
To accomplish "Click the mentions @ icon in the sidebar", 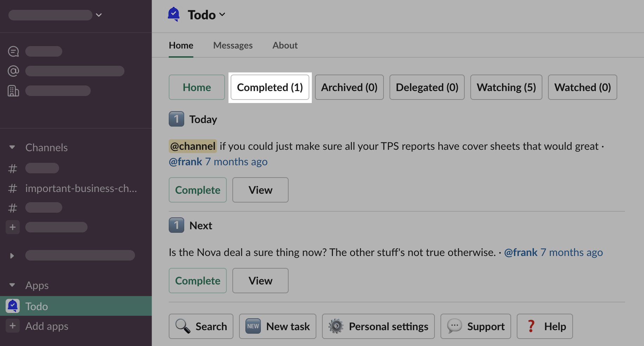I will tap(13, 71).
